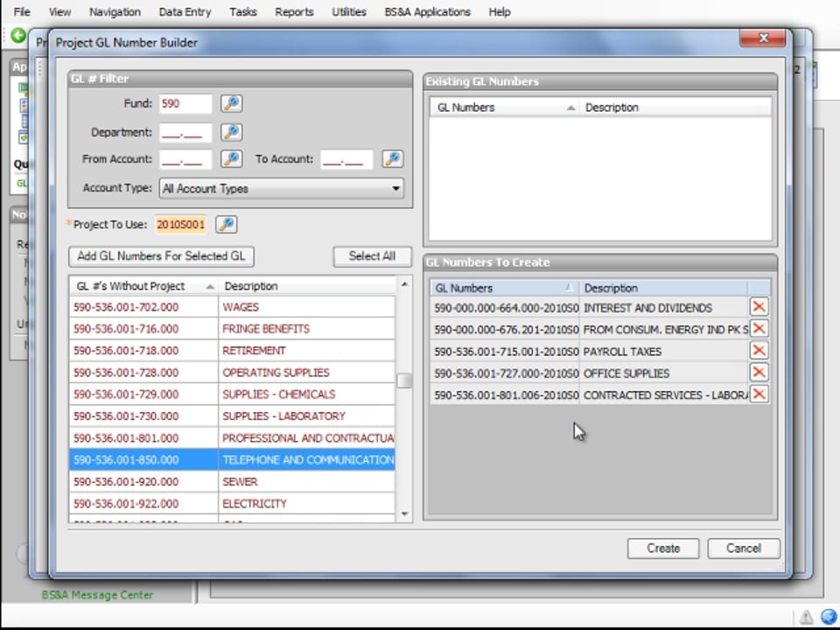This screenshot has height=630, width=840.
Task: Select row 590-536.001-702.000 WAGES
Action: (x=233, y=307)
